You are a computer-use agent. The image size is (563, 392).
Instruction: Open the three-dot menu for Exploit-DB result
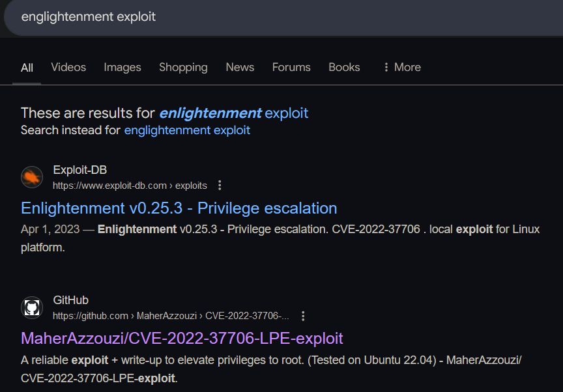pyautogui.click(x=220, y=185)
